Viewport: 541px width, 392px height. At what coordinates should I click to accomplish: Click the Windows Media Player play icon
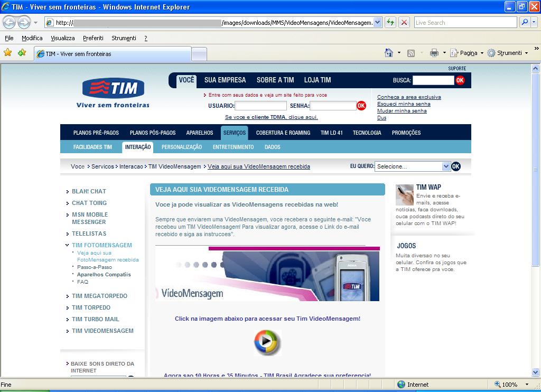[x=267, y=342]
